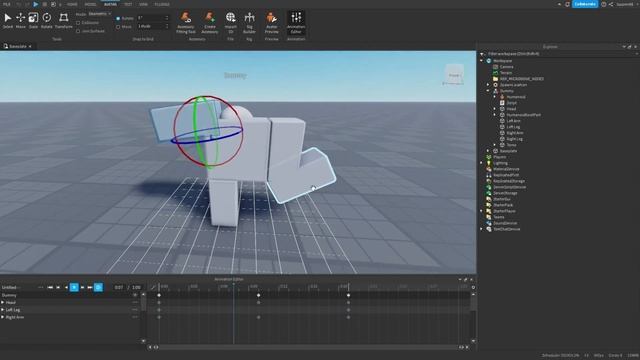This screenshot has height=360, width=640.
Task: Expand the Right Arm animation track
Action: coord(3,317)
